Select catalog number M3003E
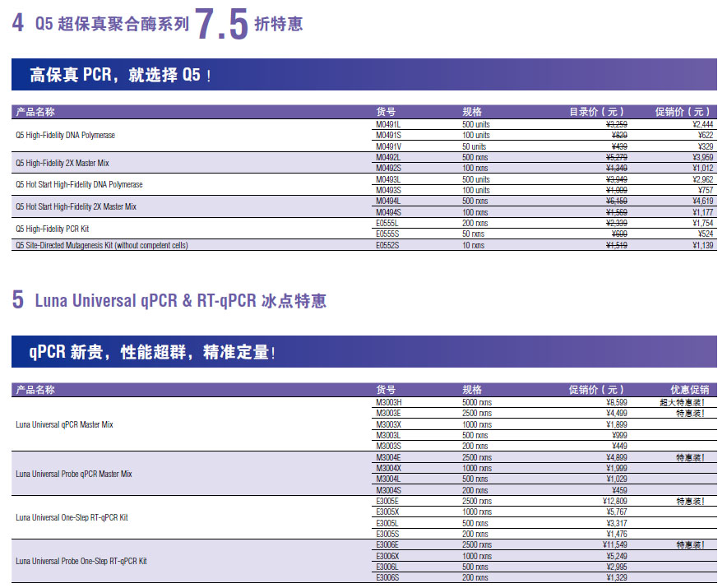 tap(388, 413)
